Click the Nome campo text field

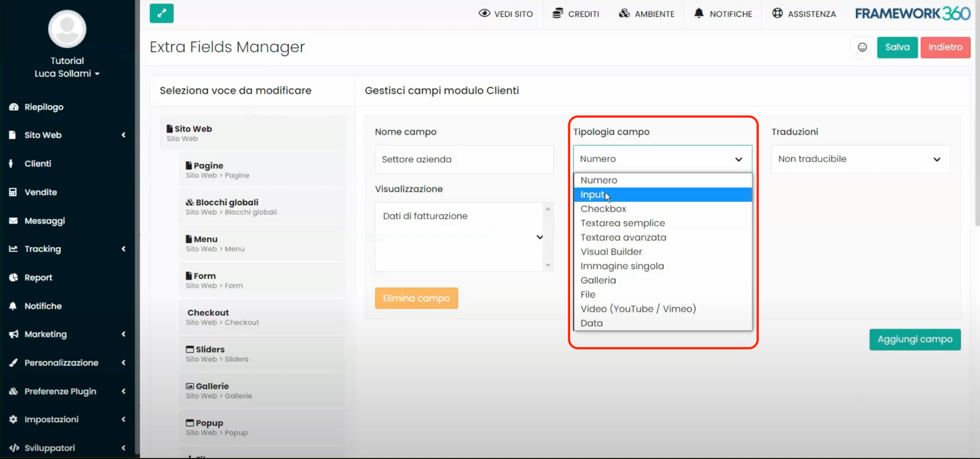(463, 160)
